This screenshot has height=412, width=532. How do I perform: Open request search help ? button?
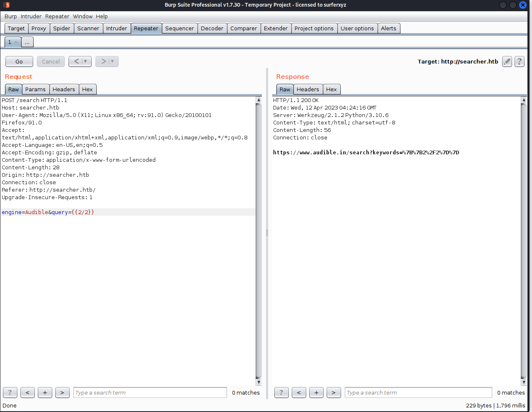pos(10,392)
